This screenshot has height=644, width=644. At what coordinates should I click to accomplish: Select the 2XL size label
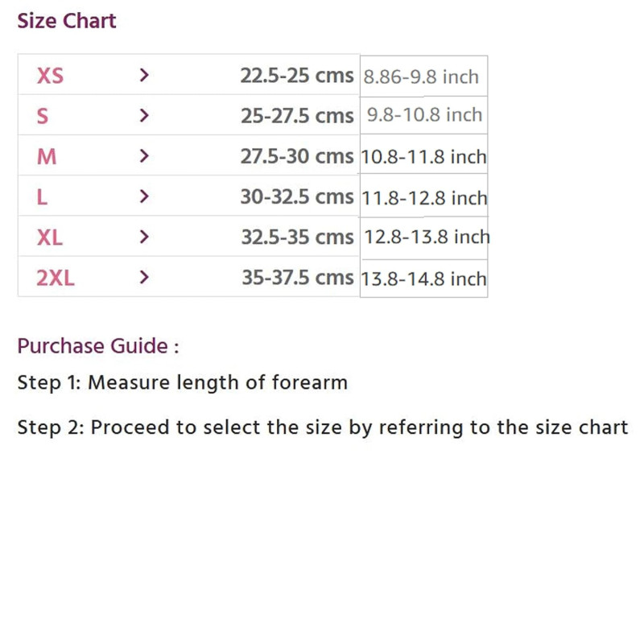[x=56, y=278]
